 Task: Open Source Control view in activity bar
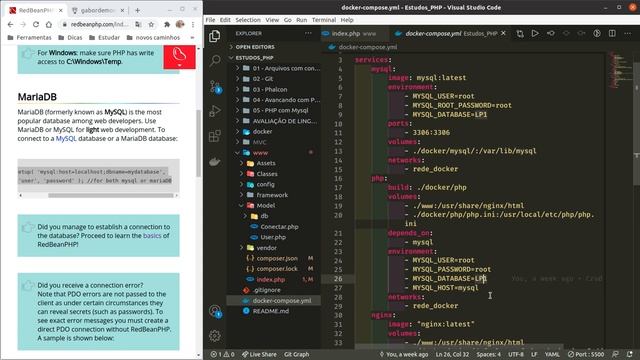(215, 86)
